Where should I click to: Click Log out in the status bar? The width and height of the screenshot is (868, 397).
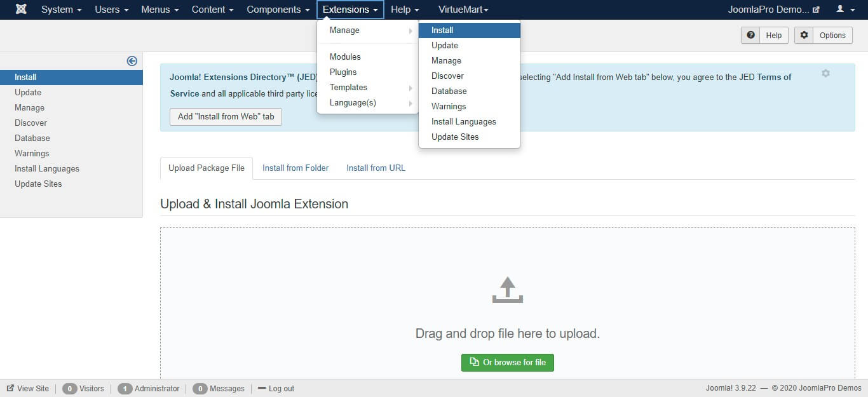click(x=276, y=389)
